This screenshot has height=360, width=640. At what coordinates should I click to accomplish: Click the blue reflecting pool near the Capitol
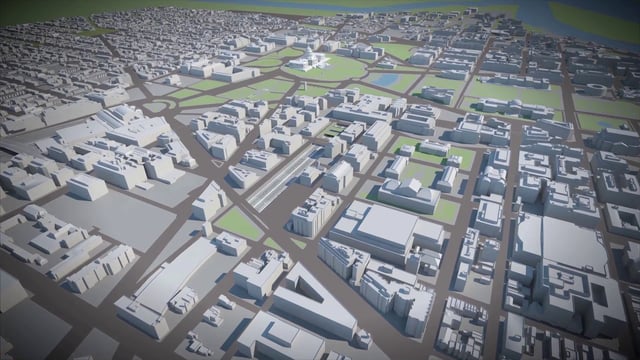(386, 80)
